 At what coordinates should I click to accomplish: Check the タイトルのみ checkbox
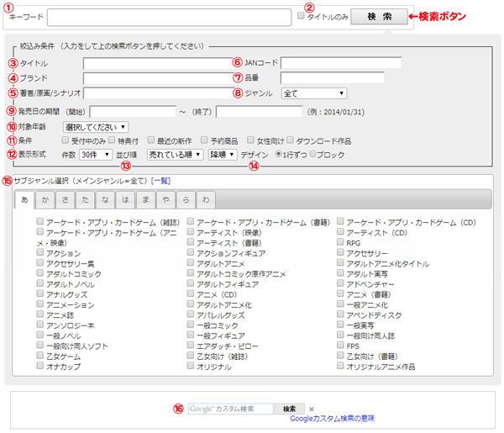point(301,15)
